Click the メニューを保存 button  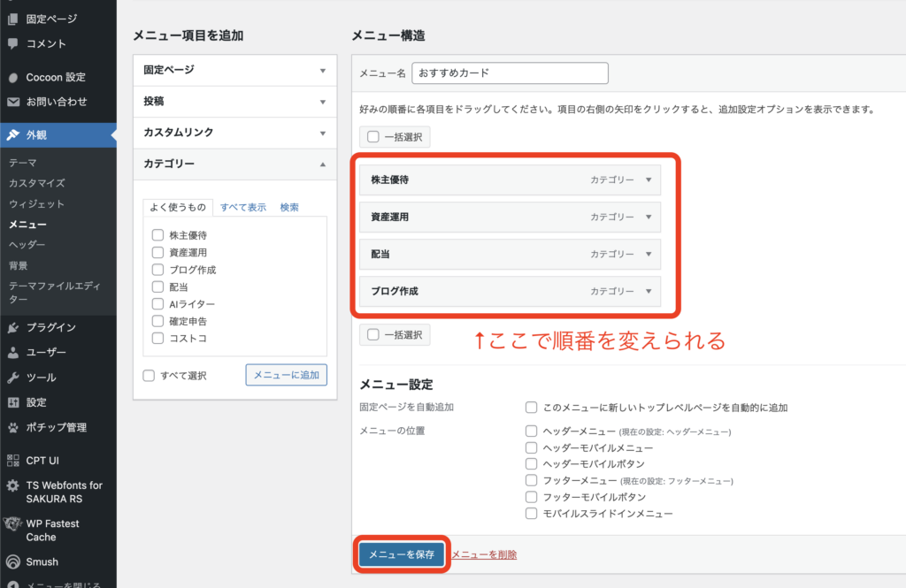pos(401,554)
